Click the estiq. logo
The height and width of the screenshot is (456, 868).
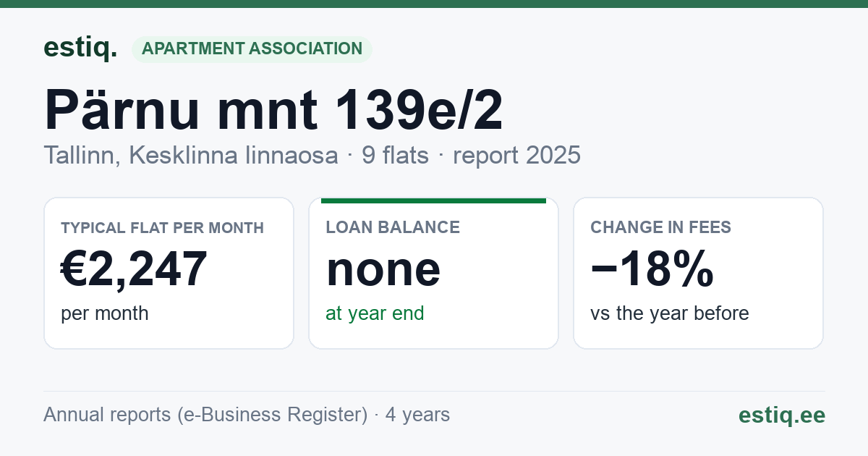80,48
